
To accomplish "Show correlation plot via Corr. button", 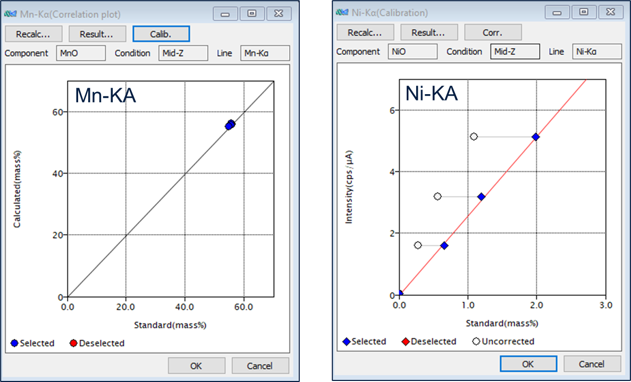I will 493,32.
